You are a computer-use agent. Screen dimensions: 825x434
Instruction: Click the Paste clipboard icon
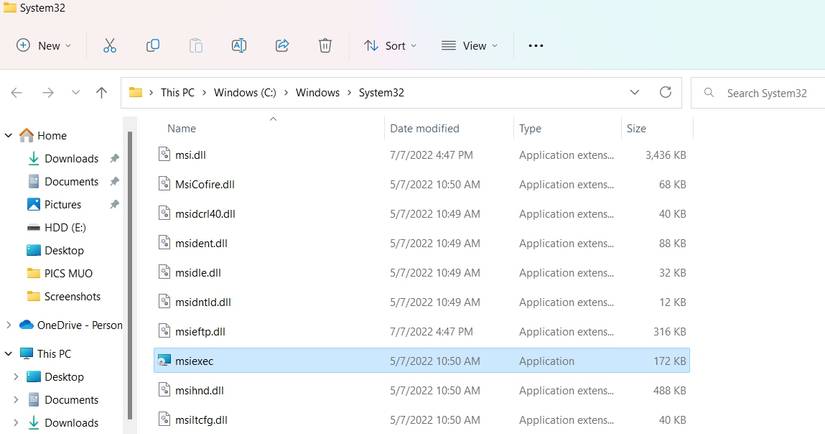click(196, 46)
